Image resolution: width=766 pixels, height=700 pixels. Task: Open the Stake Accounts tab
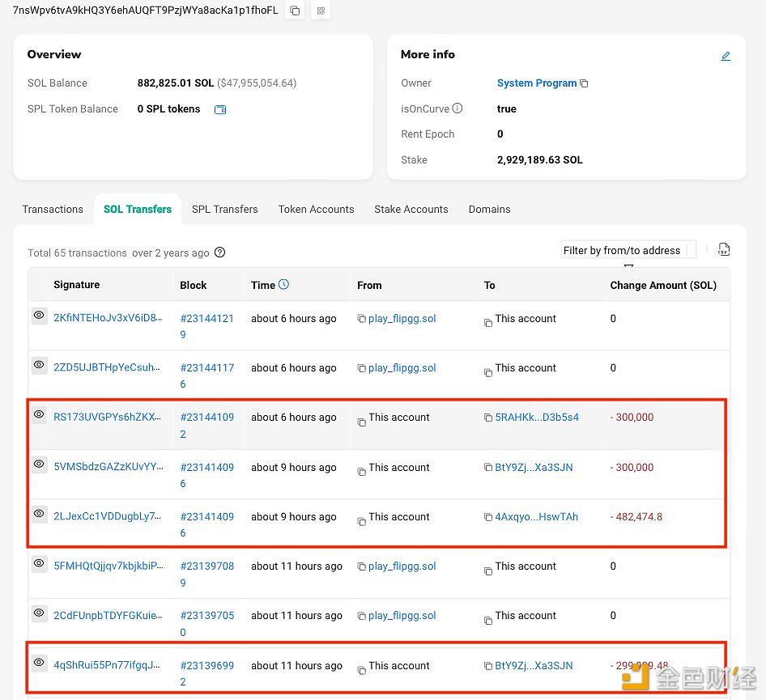411,210
